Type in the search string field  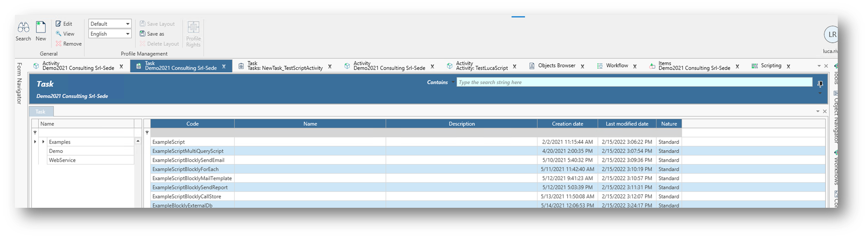point(634,82)
